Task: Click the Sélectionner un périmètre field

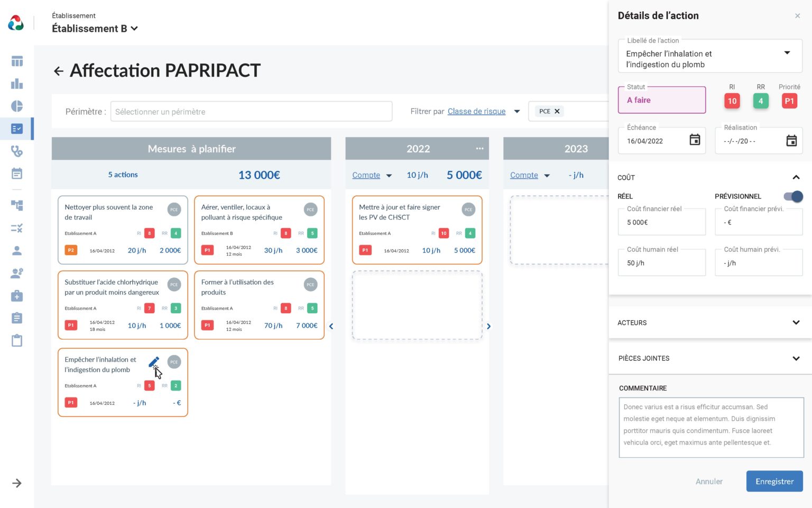Action: [251, 112]
